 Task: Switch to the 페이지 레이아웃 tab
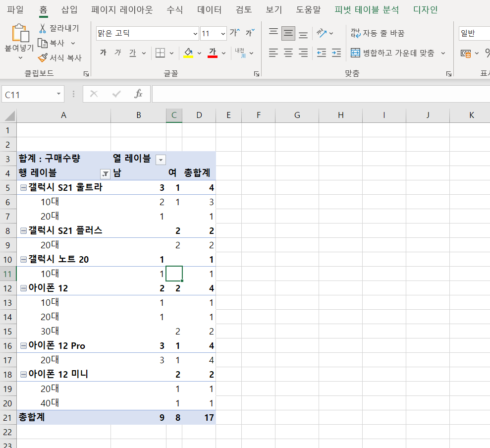tap(122, 10)
